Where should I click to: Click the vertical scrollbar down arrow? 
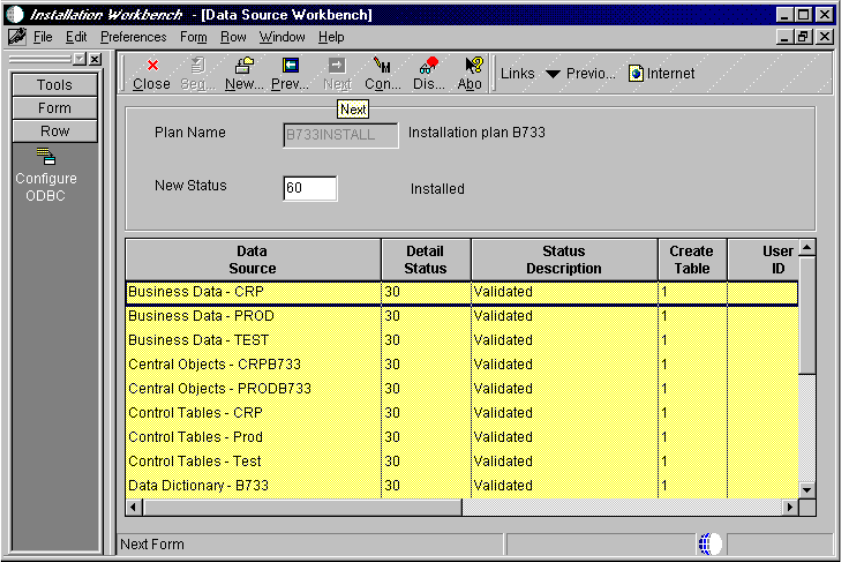(x=808, y=489)
